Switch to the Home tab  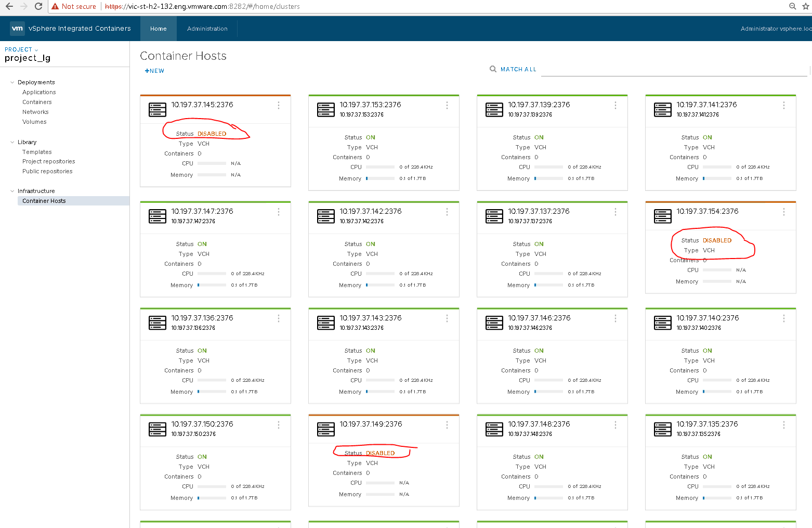point(159,29)
